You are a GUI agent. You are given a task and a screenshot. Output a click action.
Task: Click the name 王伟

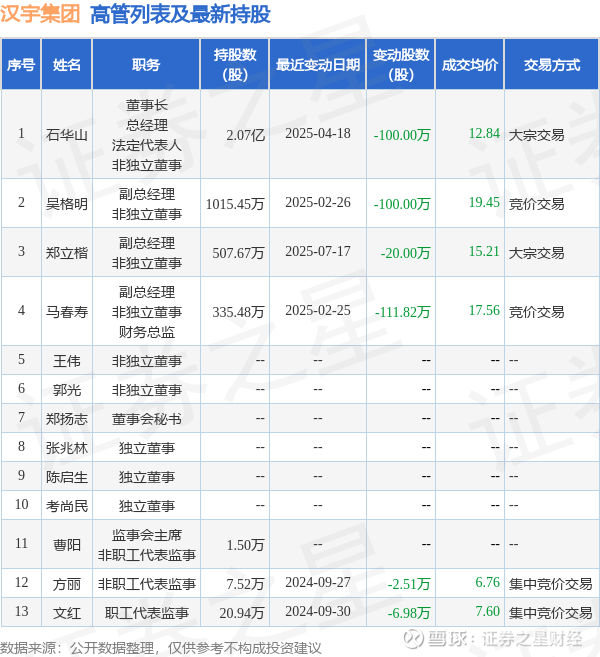pos(67,361)
